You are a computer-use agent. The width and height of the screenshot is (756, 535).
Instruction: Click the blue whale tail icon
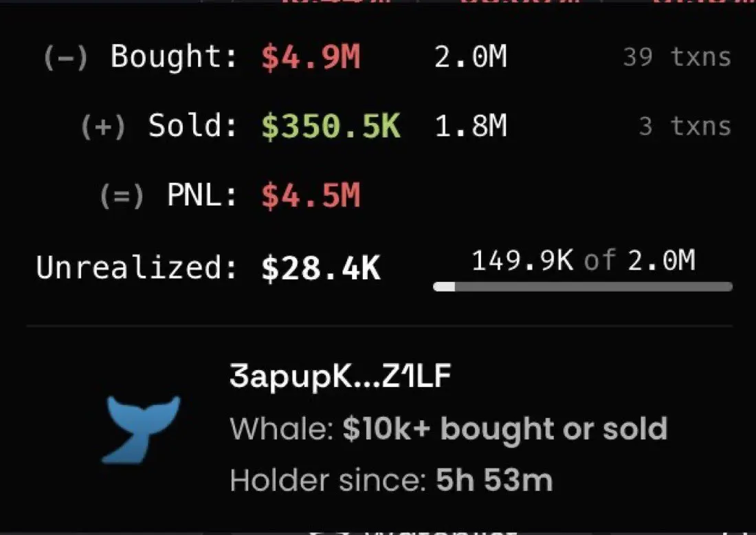(x=141, y=429)
